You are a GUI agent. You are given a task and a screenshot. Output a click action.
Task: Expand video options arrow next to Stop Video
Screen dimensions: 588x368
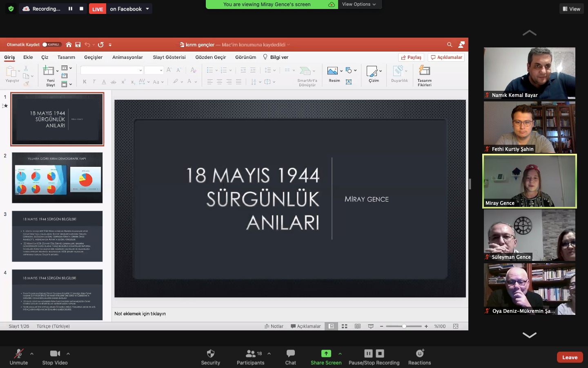68,354
